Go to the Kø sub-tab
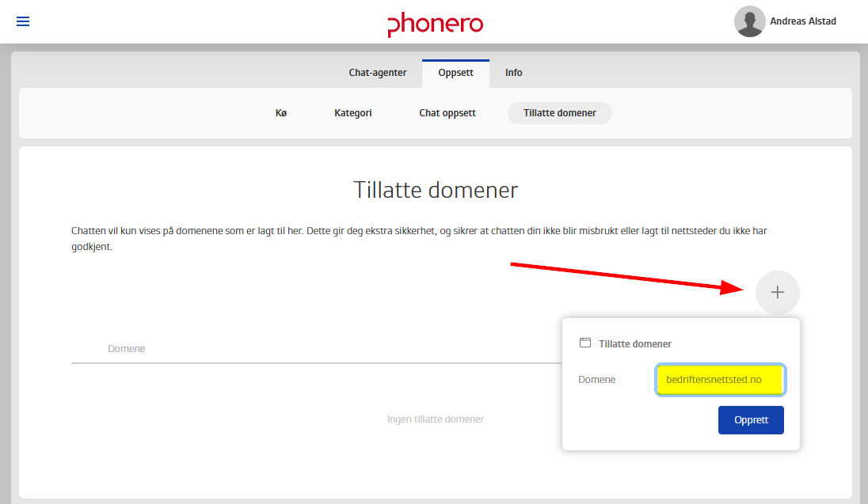 pos(281,113)
